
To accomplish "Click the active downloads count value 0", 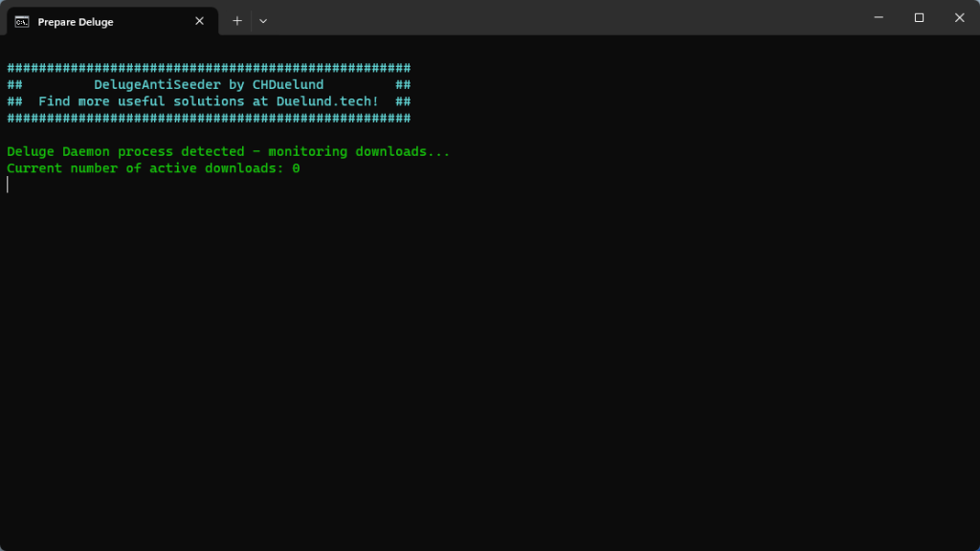I will coord(296,168).
